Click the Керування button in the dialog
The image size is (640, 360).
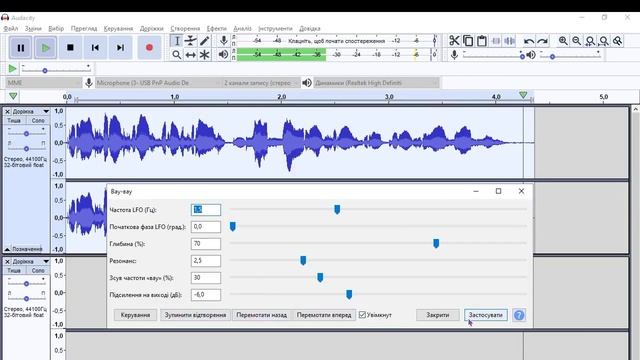pos(136,315)
